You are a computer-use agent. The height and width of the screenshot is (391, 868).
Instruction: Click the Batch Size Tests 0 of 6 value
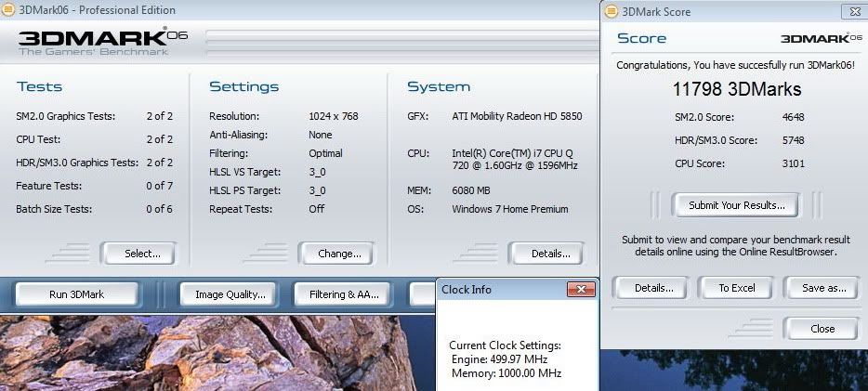point(160,209)
